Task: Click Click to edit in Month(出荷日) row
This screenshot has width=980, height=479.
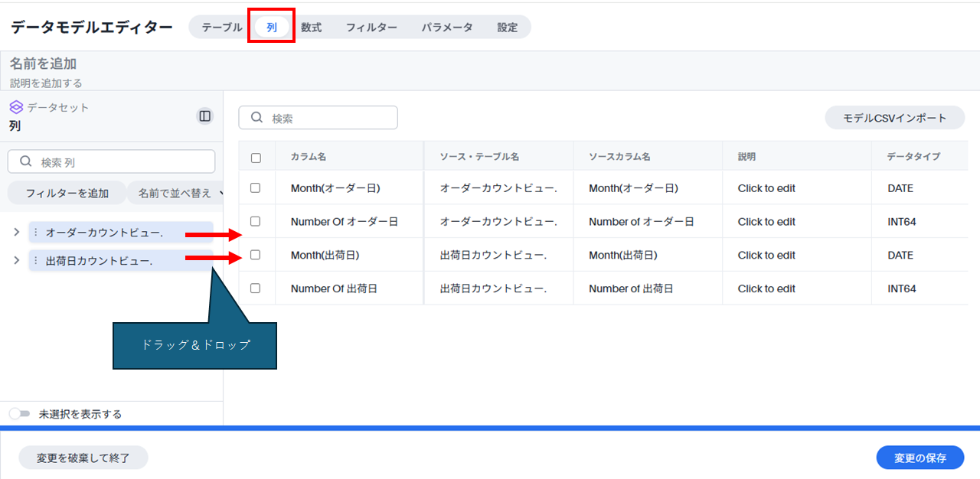Action: click(x=766, y=256)
